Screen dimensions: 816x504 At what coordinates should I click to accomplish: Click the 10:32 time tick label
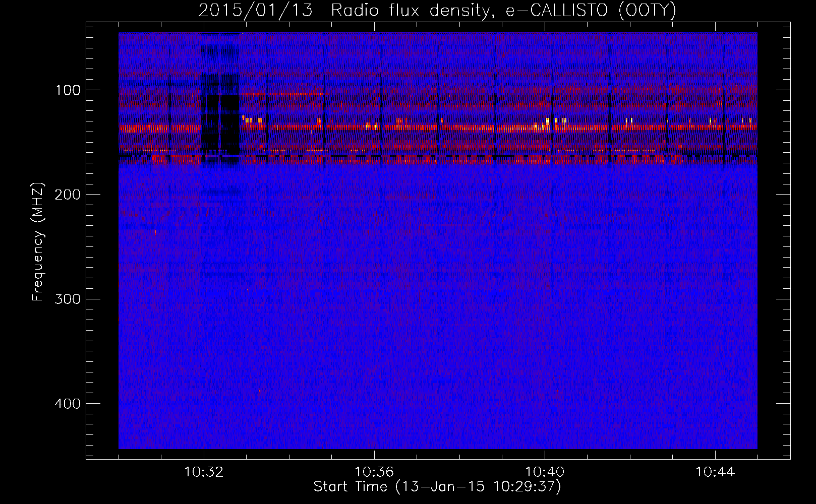point(204,472)
